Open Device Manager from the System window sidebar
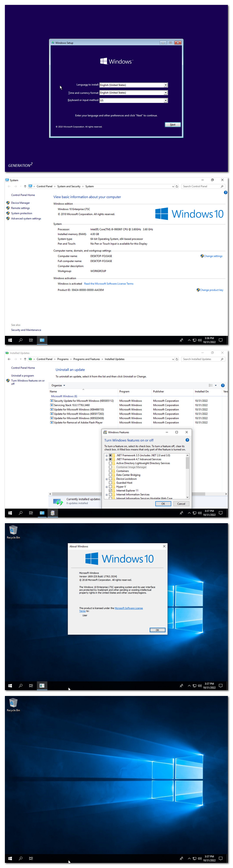 pos(20,203)
